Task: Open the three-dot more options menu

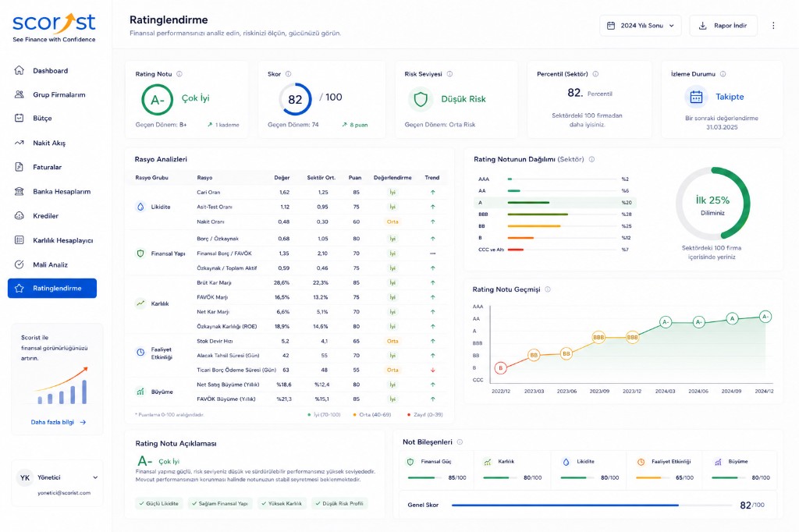Action: point(773,26)
